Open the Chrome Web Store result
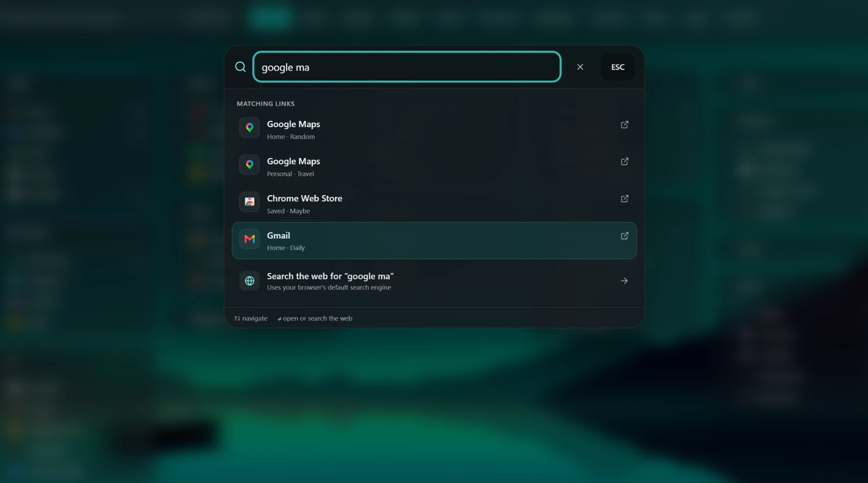868x483 pixels. [434, 203]
